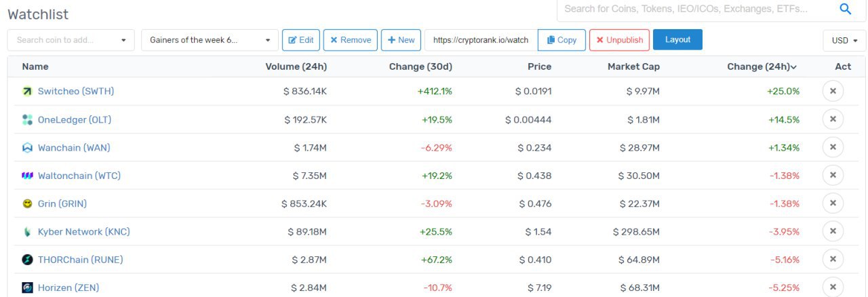Screen dimensions: 868x297
Task: Click Horizen price $ 7.19
Action: pos(538,288)
